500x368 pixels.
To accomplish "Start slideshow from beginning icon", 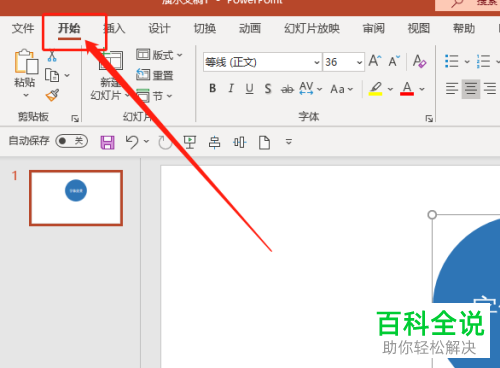I will pos(190,142).
